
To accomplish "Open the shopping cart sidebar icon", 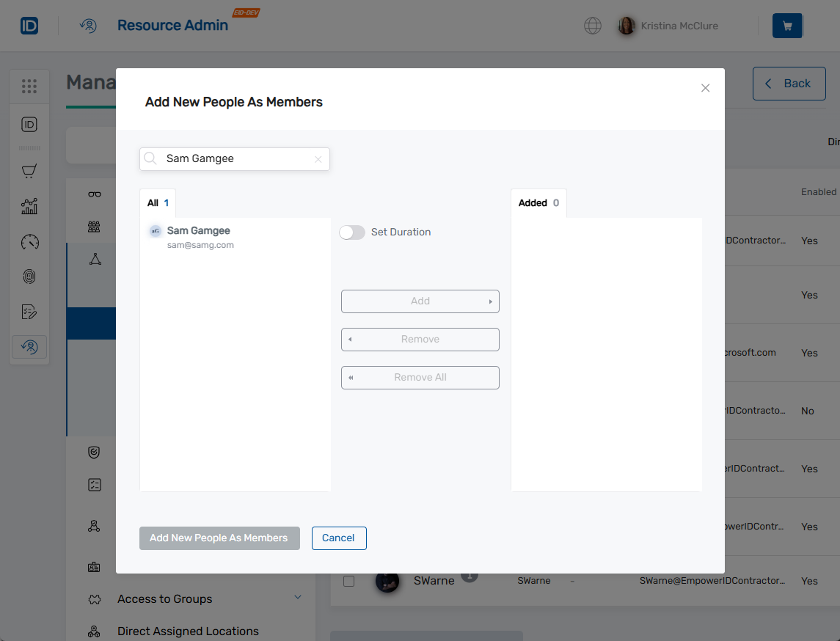I will click(29, 170).
